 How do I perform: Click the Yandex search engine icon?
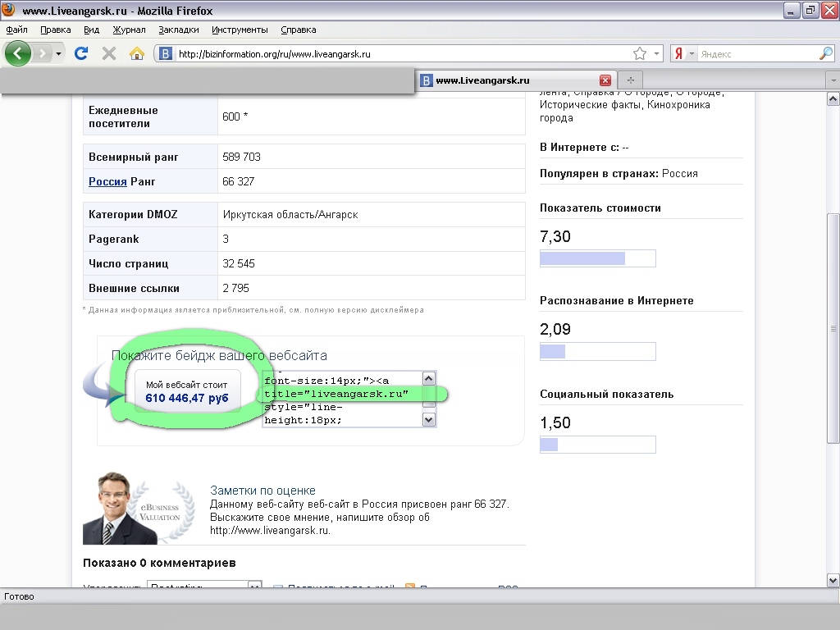(678, 53)
